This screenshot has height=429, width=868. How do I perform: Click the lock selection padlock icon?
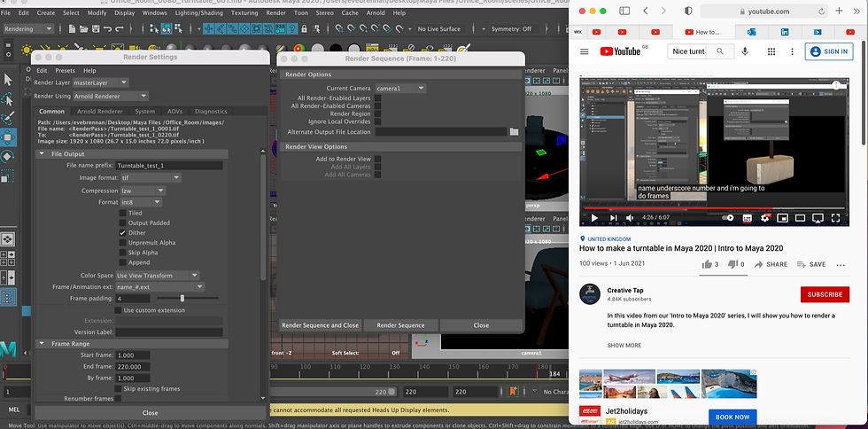[305, 29]
